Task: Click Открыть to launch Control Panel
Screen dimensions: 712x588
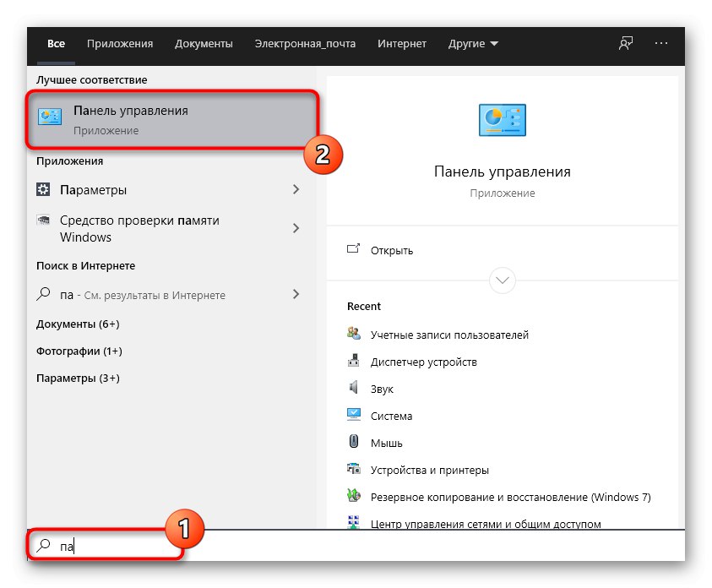Action: pos(391,250)
